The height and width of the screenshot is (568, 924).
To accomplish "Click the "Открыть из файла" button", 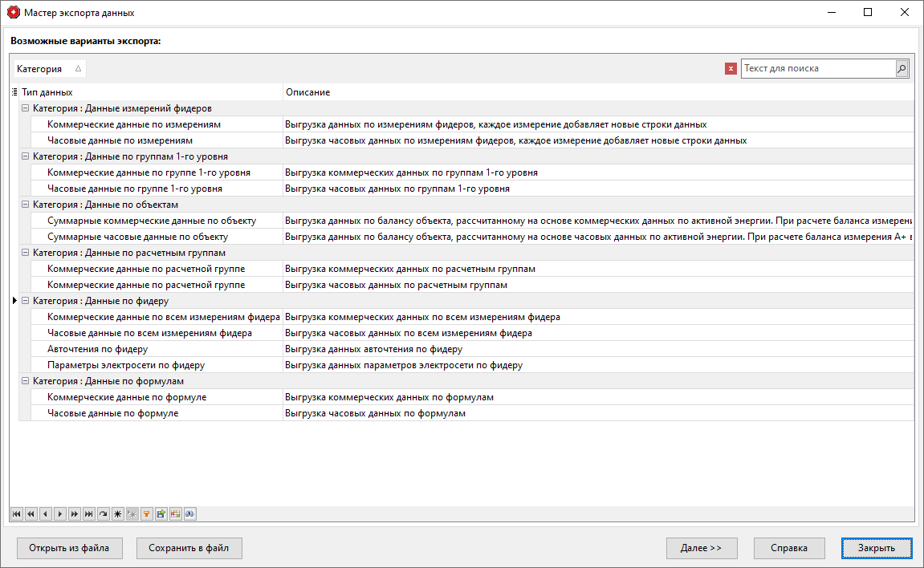I will pos(69,548).
